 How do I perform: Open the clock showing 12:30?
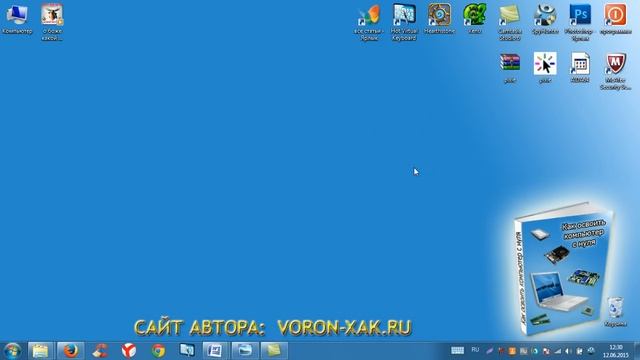616,351
